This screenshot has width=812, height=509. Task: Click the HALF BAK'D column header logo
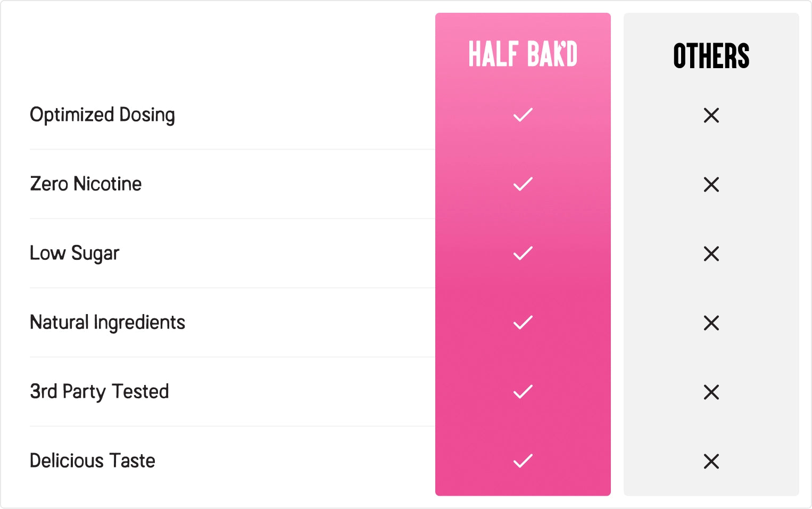click(x=523, y=54)
